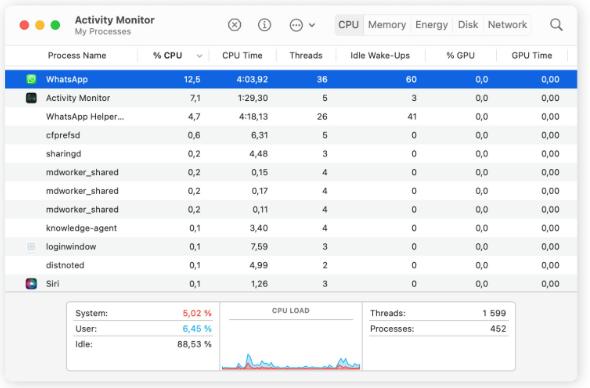The height and width of the screenshot is (388, 590).
Task: Select mdworker_shared with CPU time 0,11
Action: point(291,209)
